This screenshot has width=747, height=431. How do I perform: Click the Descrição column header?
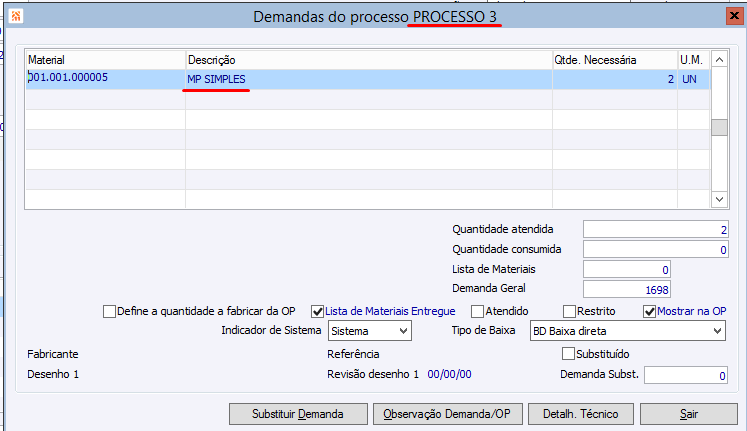tap(369, 60)
